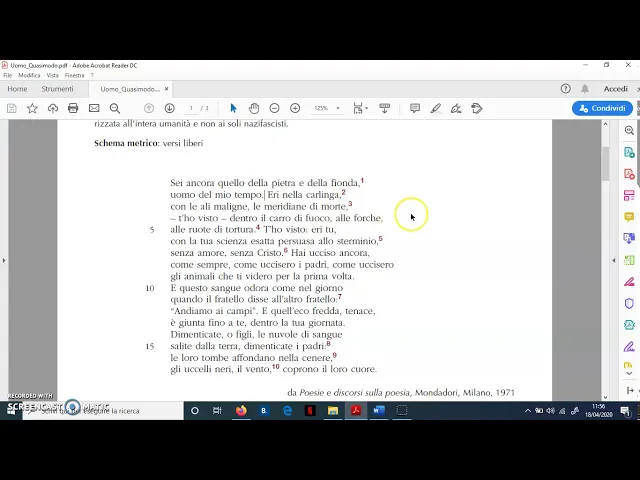Add a comment with the speech bubble icon

tap(415, 108)
